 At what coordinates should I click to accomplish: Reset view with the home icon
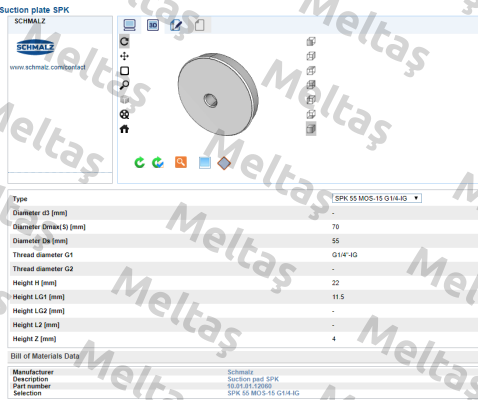[x=124, y=129]
